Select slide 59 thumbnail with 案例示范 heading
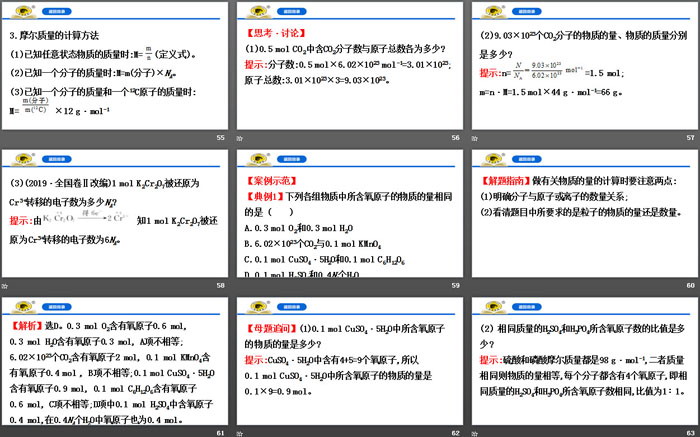 click(x=350, y=213)
